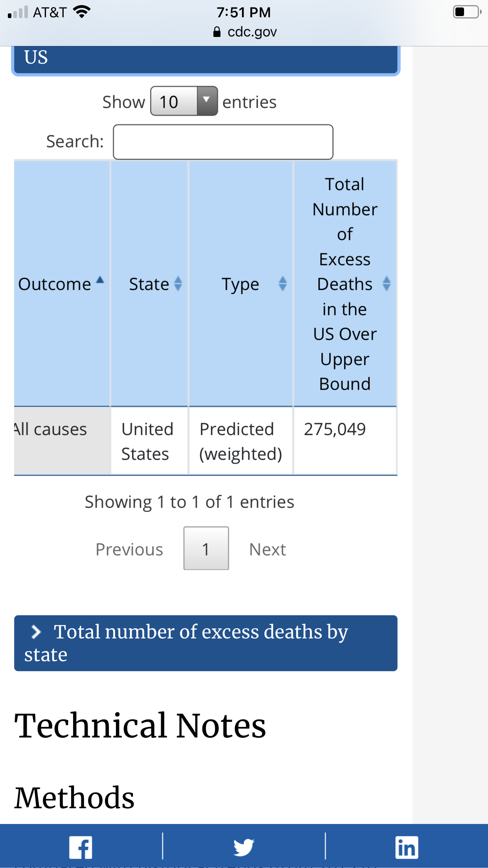Screen dimensions: 488x868
Task: Sort by Total Excess Deaths arrows
Action: (x=386, y=283)
